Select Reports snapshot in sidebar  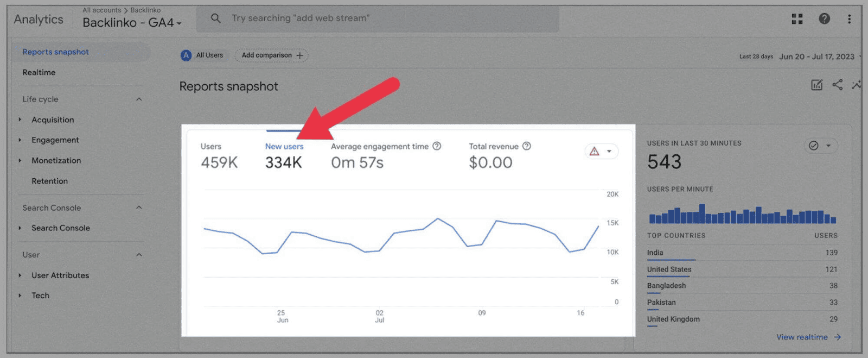tap(81, 52)
